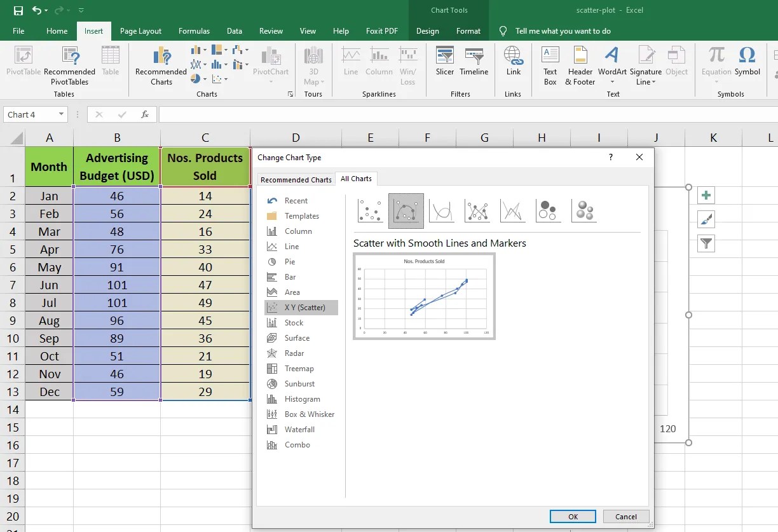Open the Chart Tools Design tab

pos(427,31)
